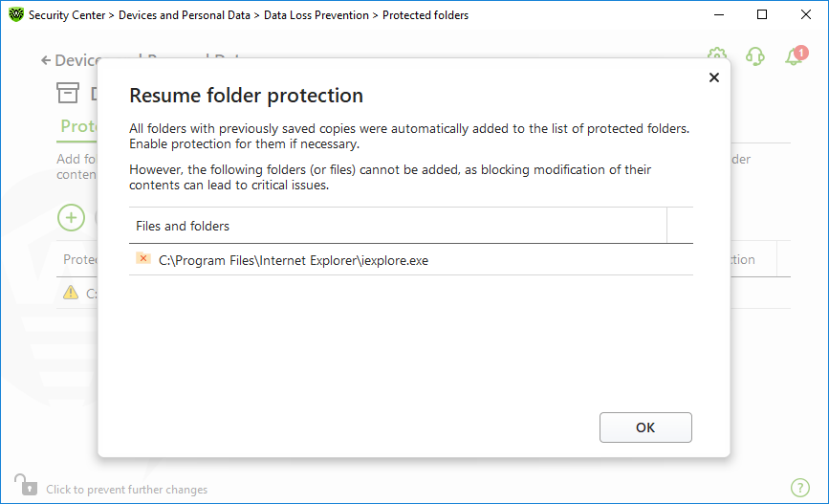Click OK to confirm resume folder protection
829x504 pixels.
[645, 427]
